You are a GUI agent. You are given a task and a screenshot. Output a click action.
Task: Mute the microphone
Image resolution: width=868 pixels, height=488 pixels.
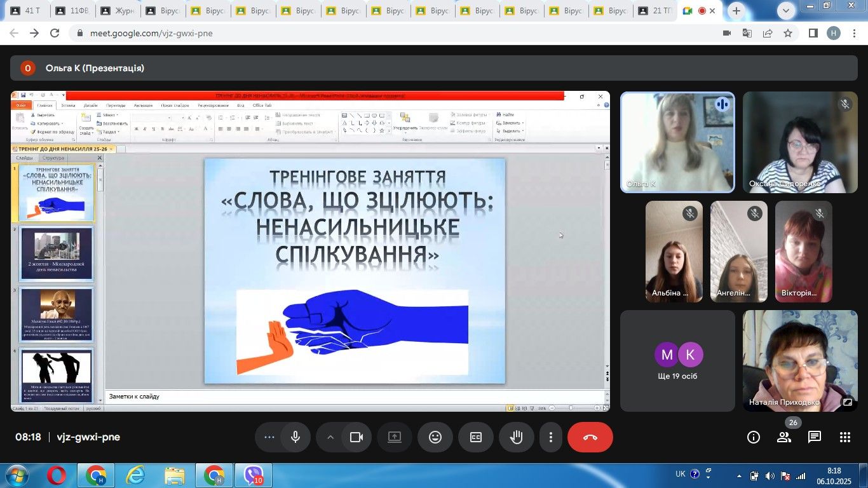[295, 437]
